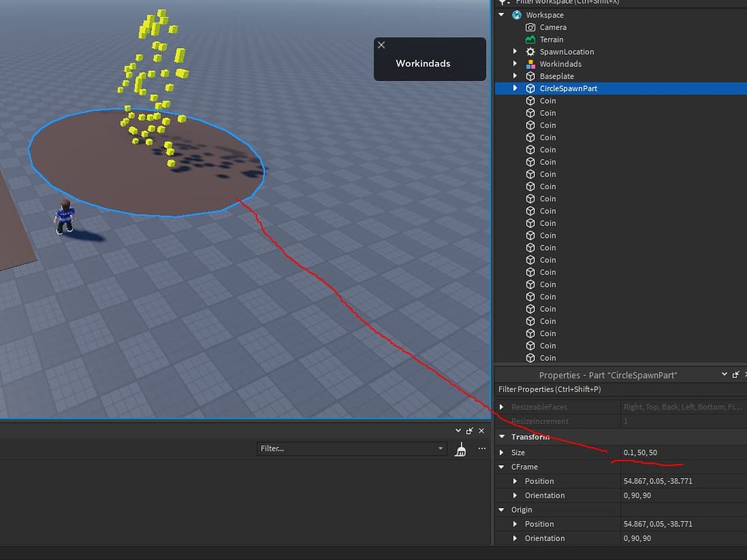This screenshot has height=560, width=747.
Task: Expand the CircleSpawnPart tree item
Action: (x=516, y=88)
